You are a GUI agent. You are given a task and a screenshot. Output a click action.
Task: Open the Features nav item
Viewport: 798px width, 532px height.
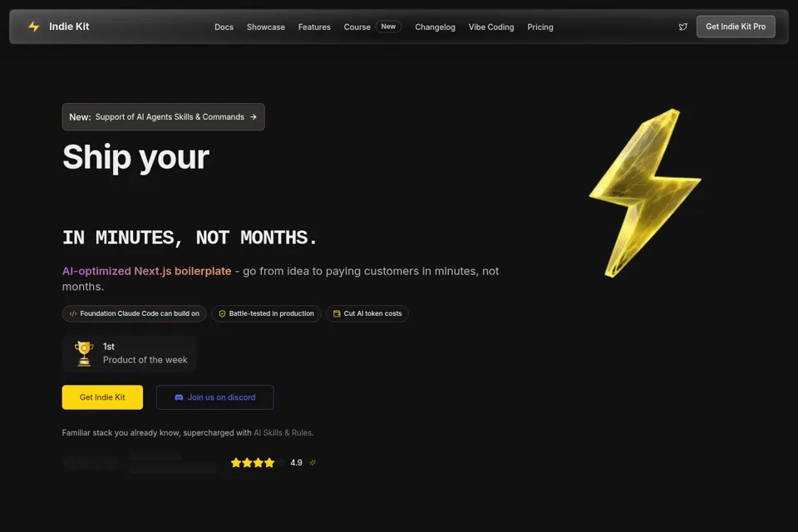pyautogui.click(x=314, y=27)
